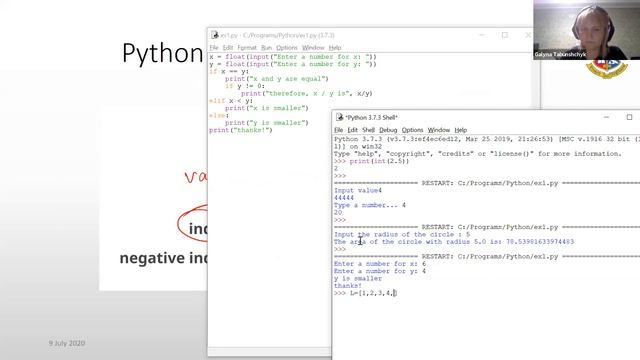Open Edit menu in Python Shell

tap(352, 130)
